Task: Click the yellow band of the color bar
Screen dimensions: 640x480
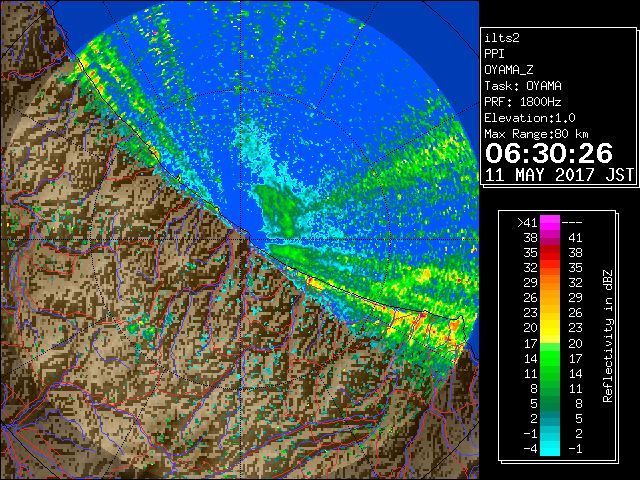Action: coord(550,328)
